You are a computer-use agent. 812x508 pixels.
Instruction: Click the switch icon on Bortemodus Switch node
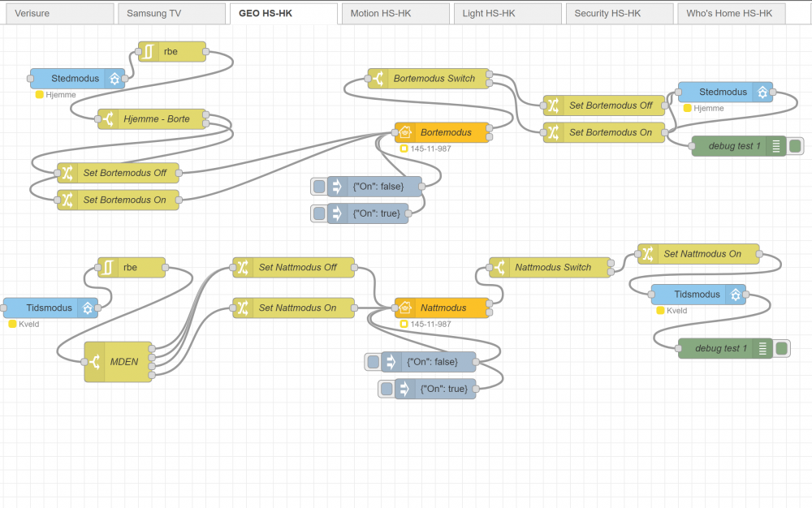[x=378, y=79]
